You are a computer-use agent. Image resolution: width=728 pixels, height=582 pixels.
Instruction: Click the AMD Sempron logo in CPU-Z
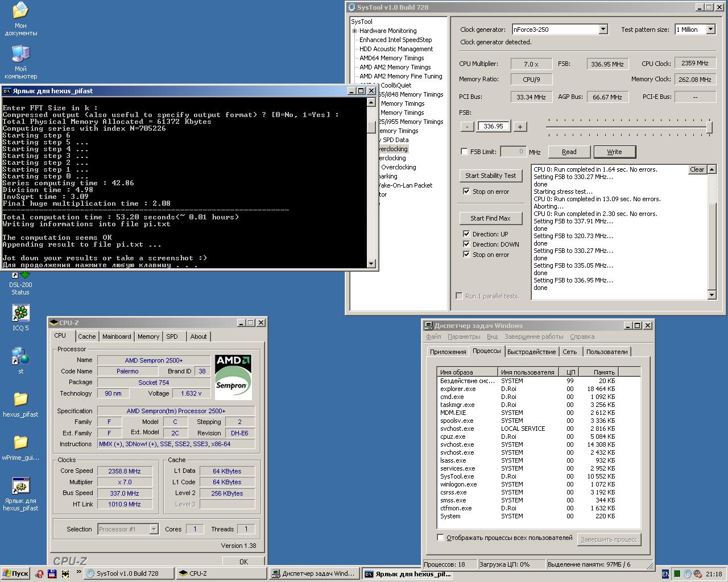[233, 376]
